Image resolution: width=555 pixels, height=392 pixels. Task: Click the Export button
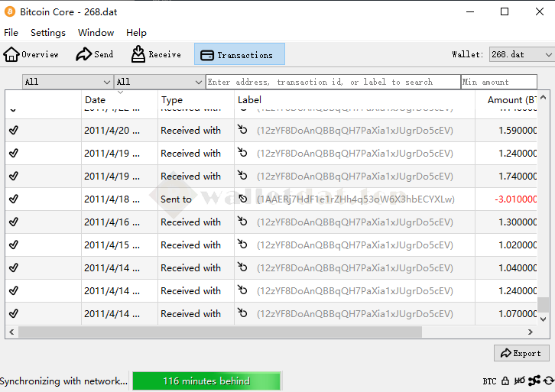tap(521, 353)
